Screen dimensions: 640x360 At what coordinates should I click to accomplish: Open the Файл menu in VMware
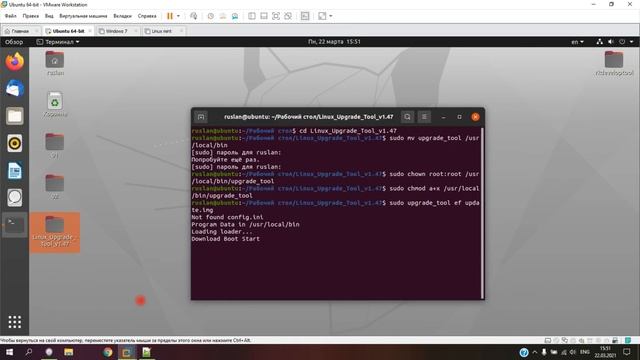11,16
